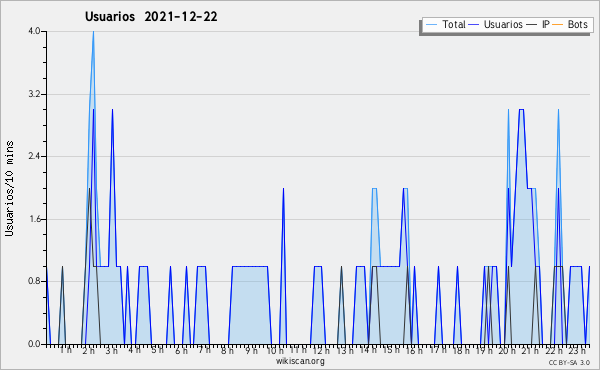
Task: Click the 3.2 y-axis value
Action: pyautogui.click(x=34, y=94)
